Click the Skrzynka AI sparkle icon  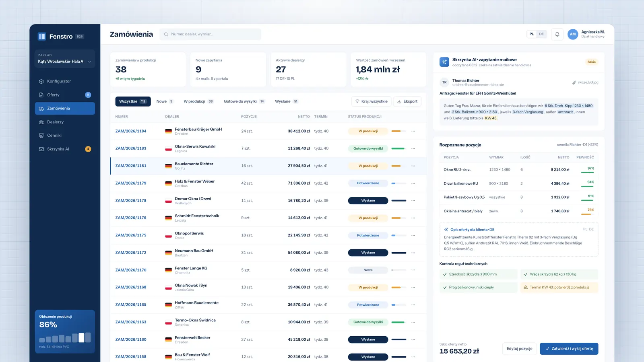point(444,62)
